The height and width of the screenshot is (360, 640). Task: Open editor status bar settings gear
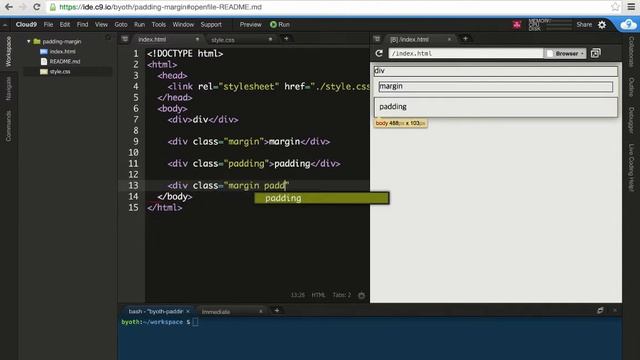tap(361, 295)
